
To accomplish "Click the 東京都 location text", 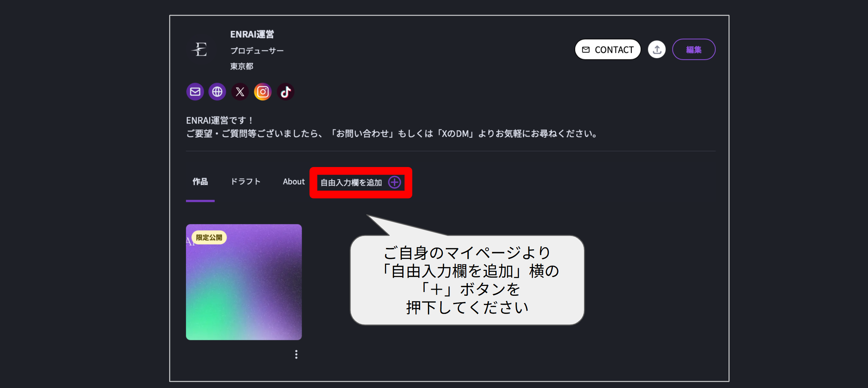I will click(242, 66).
